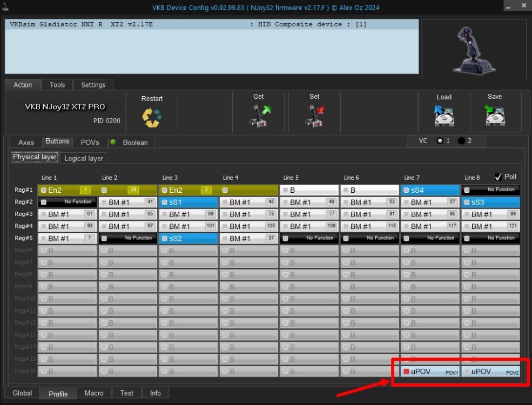This screenshot has height=405, width=532.
Task: Toggle the Poll checkbox
Action: pos(498,177)
